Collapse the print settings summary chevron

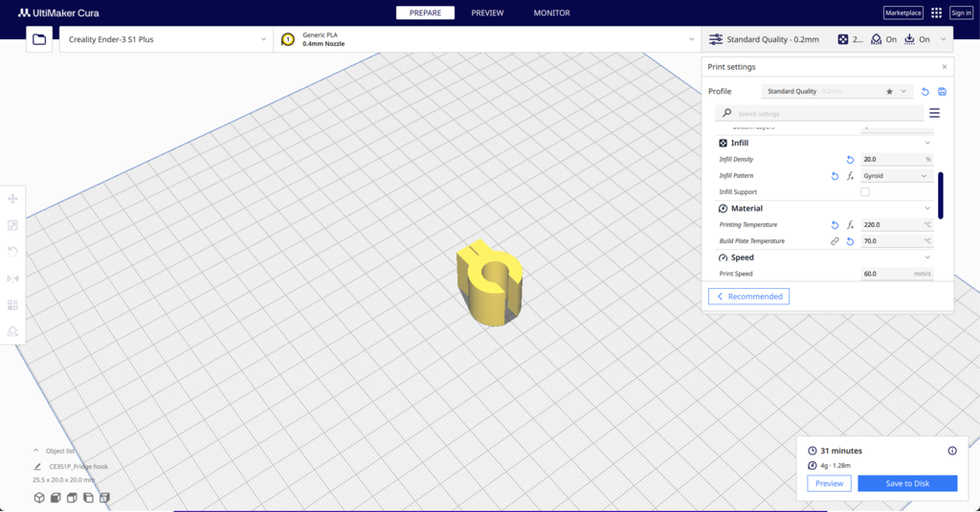click(943, 39)
